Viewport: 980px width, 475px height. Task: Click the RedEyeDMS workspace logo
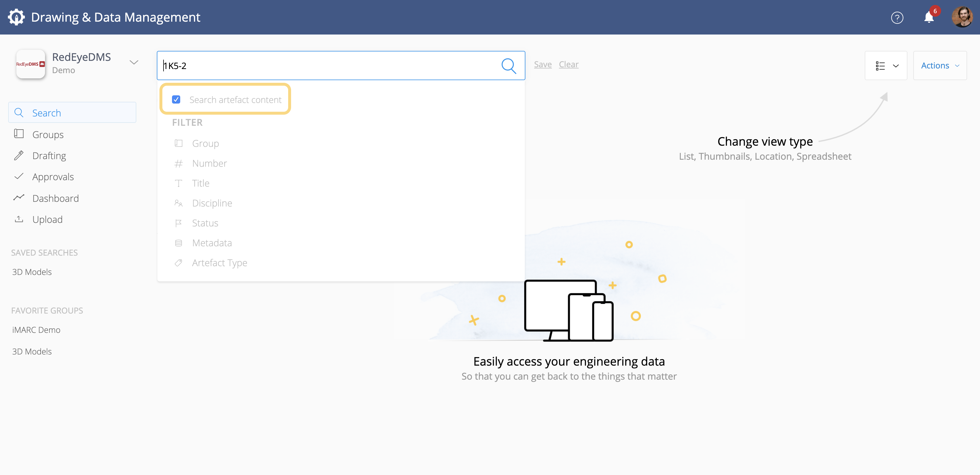[x=30, y=64]
